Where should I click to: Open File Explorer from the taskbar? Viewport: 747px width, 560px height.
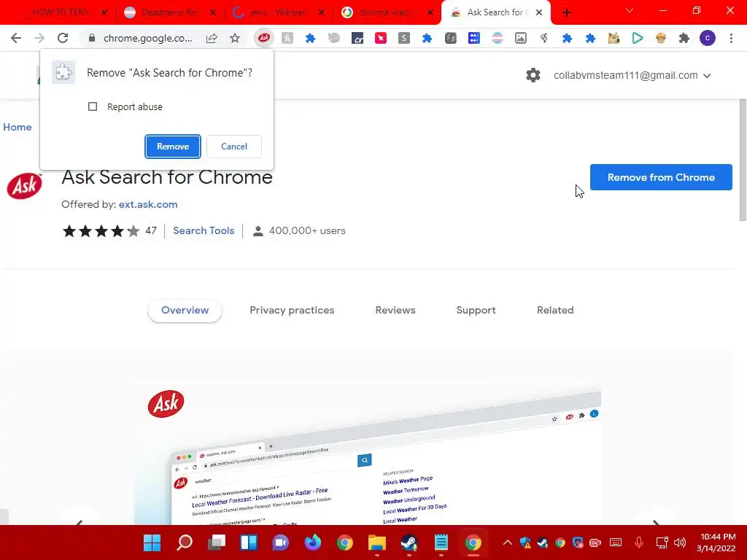(377, 542)
